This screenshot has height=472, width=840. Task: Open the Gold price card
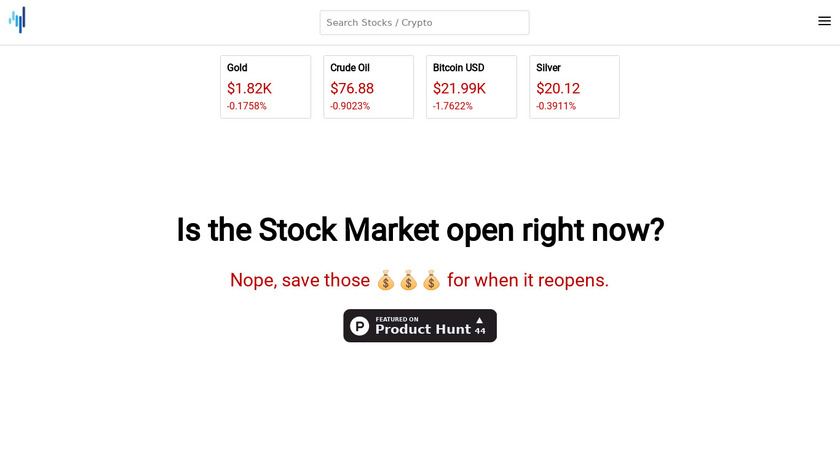pos(265,87)
